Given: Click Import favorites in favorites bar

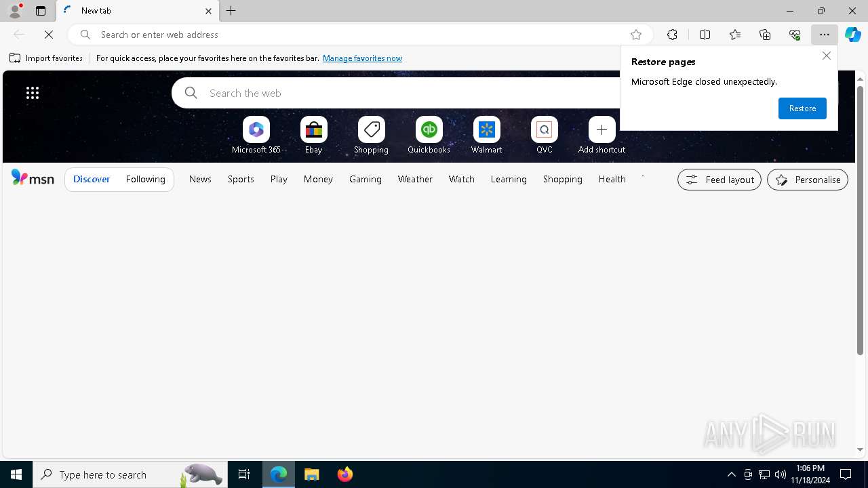Looking at the screenshot, I should click(46, 58).
